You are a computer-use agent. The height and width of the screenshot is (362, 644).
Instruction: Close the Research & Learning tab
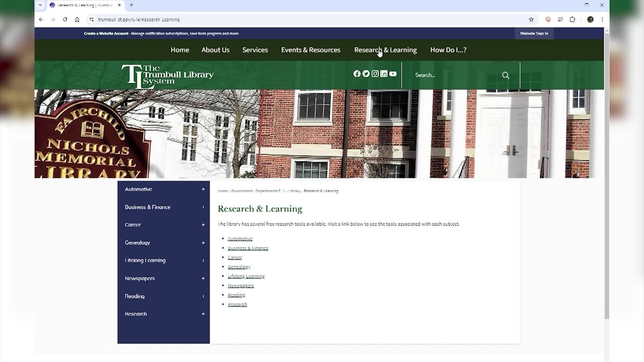[119, 5]
